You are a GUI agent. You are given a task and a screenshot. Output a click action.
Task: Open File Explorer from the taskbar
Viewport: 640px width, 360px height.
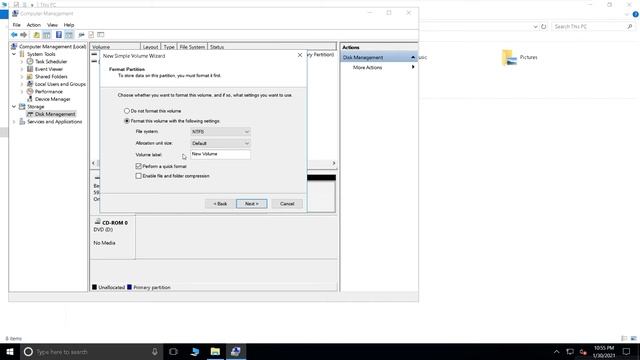pyautogui.click(x=215, y=351)
